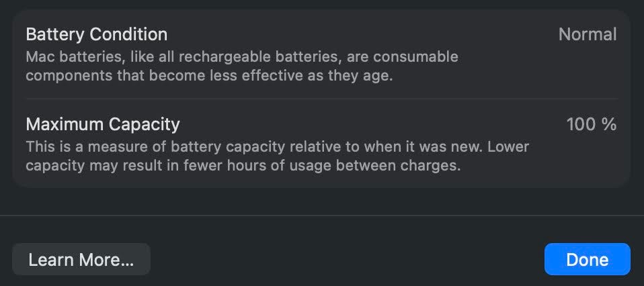Viewport: 644px width, 286px height.
Task: Click the line starting "components that become less"
Action: click(208, 75)
